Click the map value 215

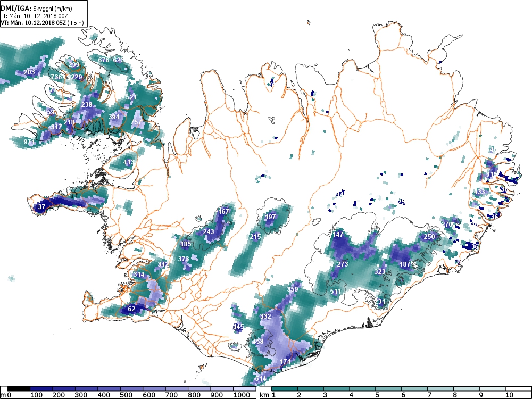pos(255,237)
